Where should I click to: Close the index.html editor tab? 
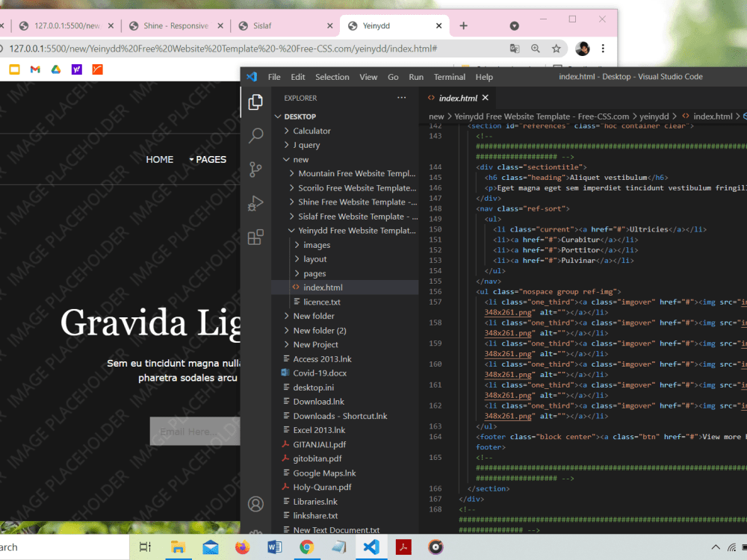click(x=486, y=98)
